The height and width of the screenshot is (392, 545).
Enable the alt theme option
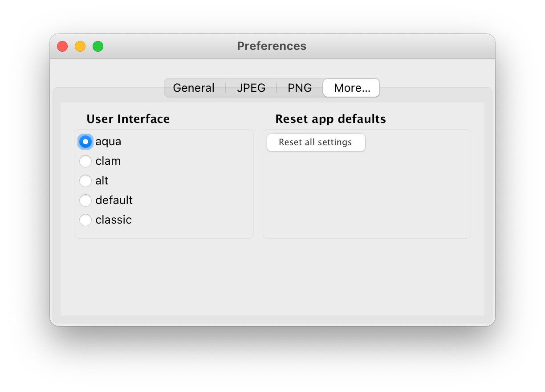pyautogui.click(x=85, y=181)
